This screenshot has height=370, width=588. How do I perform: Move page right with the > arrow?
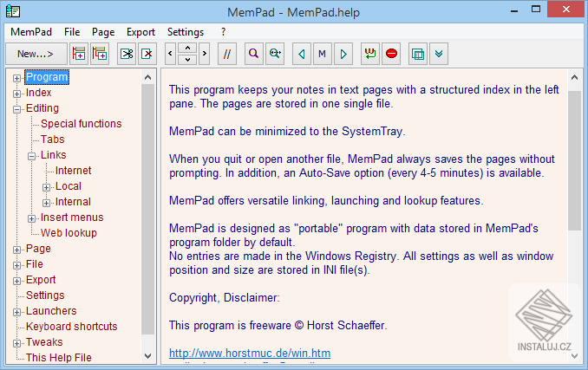(205, 54)
